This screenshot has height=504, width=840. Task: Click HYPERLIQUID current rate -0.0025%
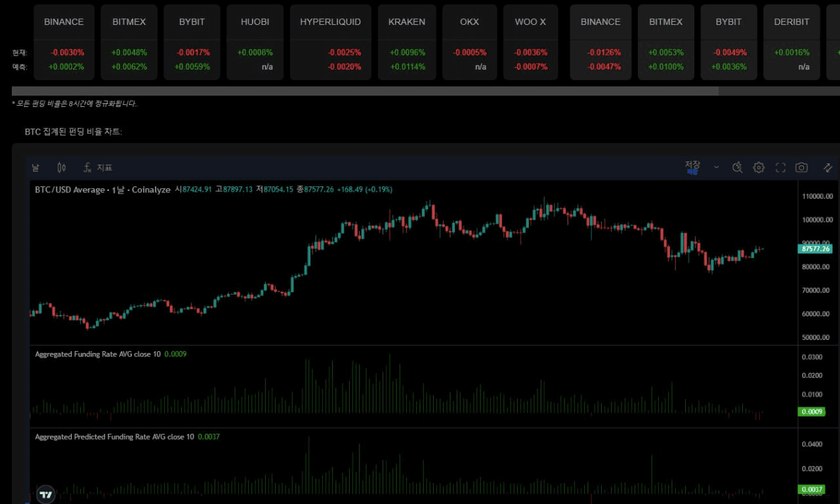[x=345, y=52]
